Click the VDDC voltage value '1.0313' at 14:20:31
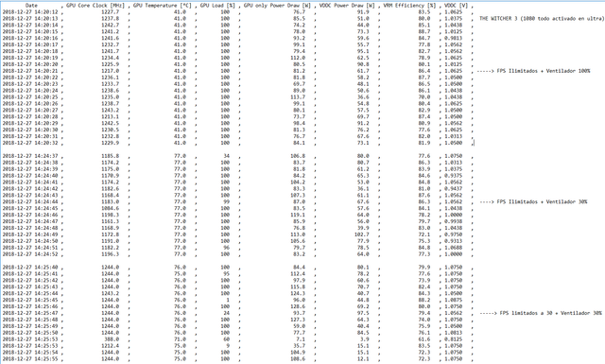This screenshot has width=605, height=364. tap(454, 136)
